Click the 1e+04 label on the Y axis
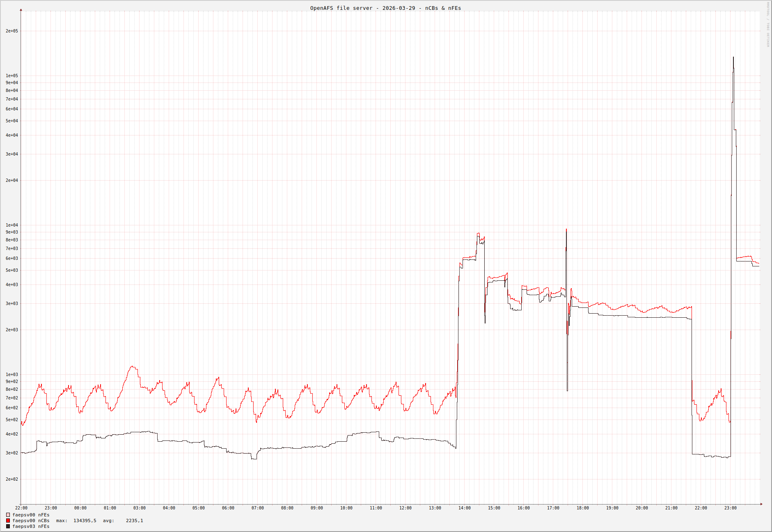The height and width of the screenshot is (532, 772). point(11,225)
